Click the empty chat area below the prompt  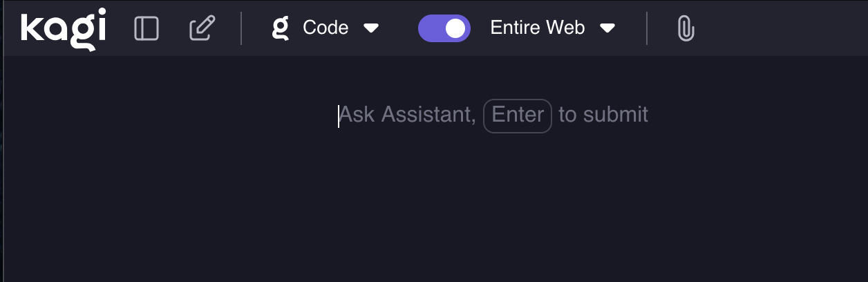[434, 214]
